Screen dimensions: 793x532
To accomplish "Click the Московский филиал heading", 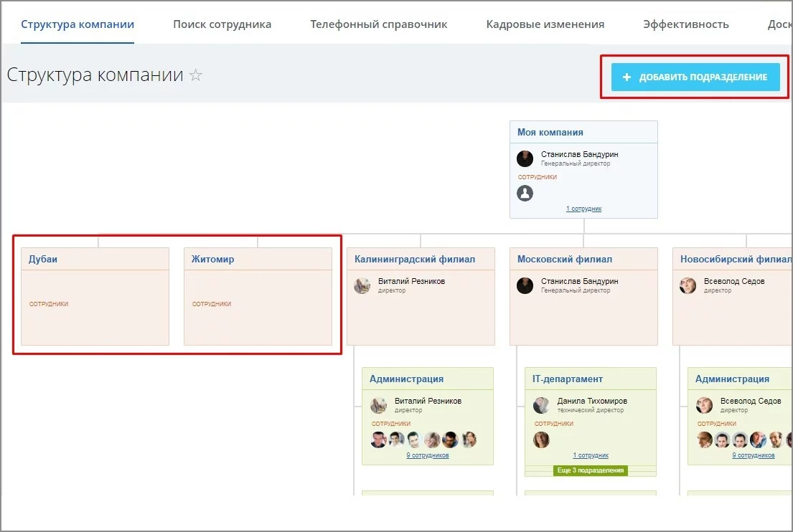I will (x=565, y=259).
